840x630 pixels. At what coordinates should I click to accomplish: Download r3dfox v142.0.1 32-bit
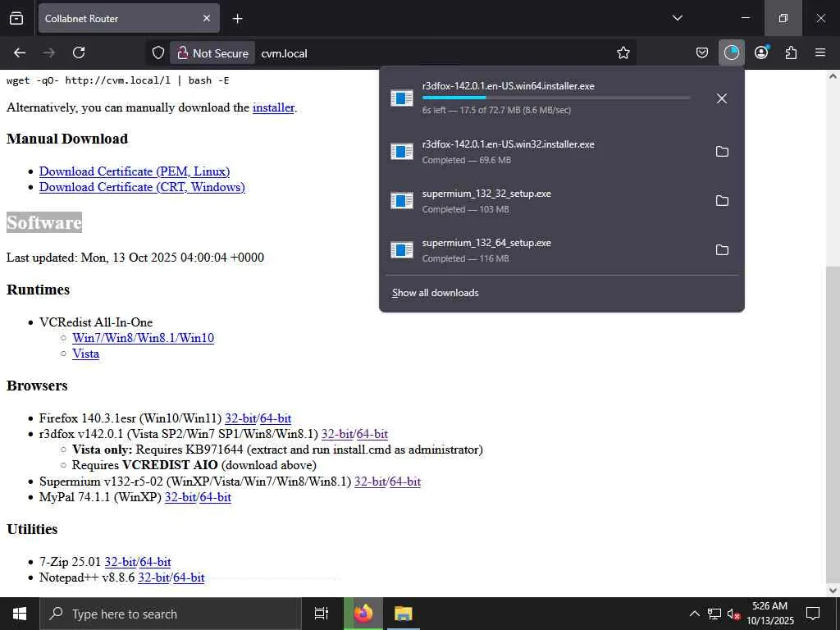[337, 434]
